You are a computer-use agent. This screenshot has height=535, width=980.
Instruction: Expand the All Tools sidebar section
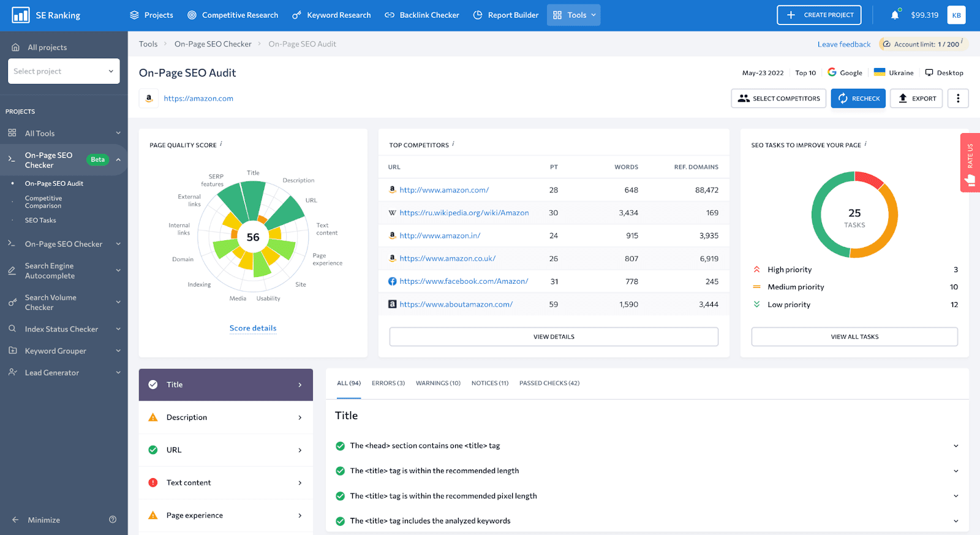click(118, 133)
